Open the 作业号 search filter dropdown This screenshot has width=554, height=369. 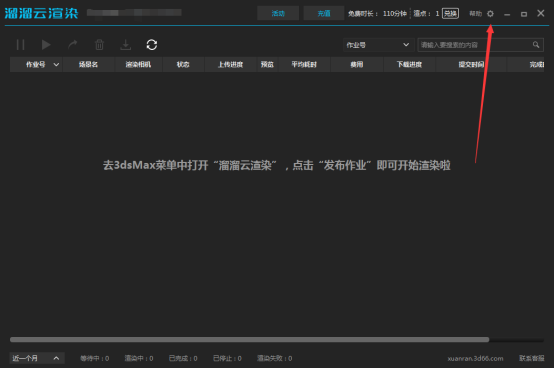pos(378,45)
